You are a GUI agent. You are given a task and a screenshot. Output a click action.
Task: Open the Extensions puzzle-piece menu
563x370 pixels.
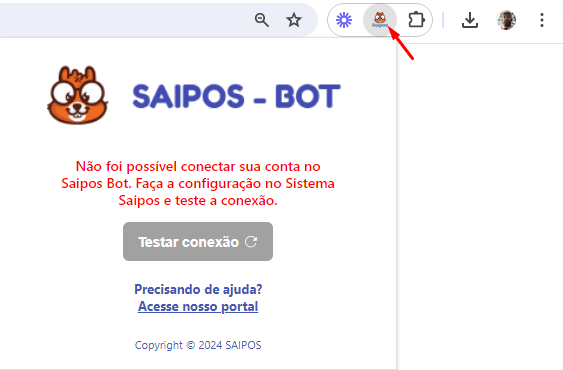click(x=416, y=20)
